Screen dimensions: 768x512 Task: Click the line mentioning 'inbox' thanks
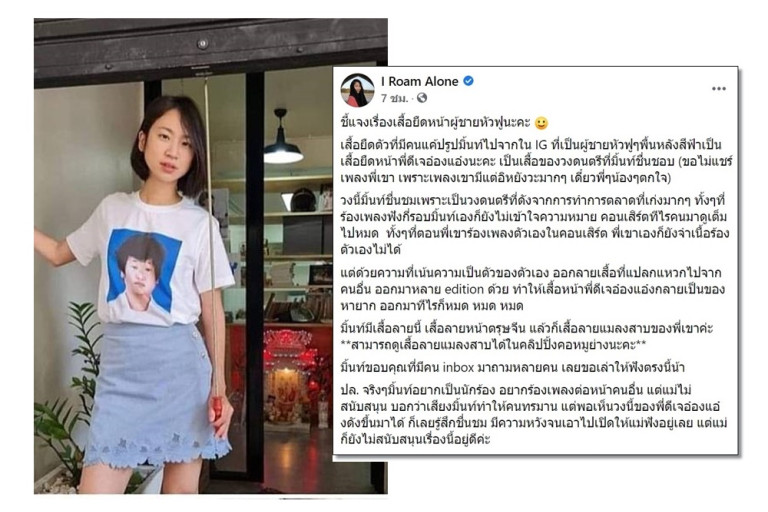pos(512,367)
